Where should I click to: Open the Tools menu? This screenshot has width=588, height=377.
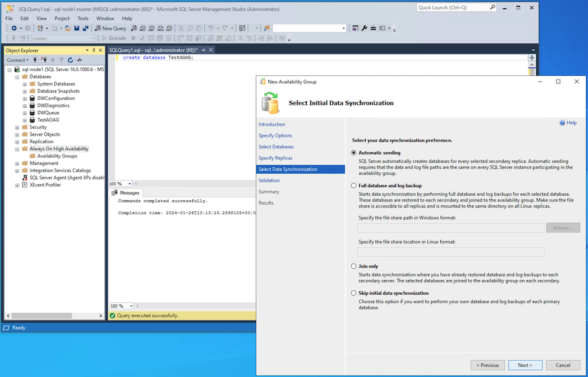click(x=83, y=18)
